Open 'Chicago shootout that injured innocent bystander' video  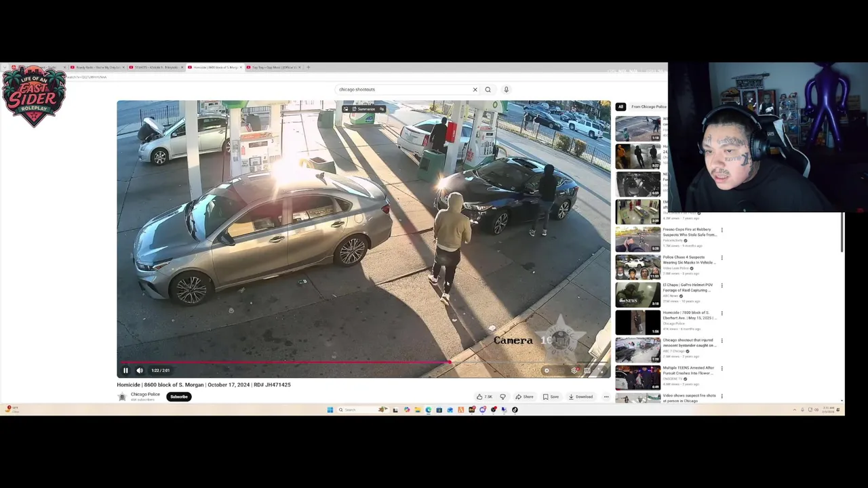click(x=689, y=343)
